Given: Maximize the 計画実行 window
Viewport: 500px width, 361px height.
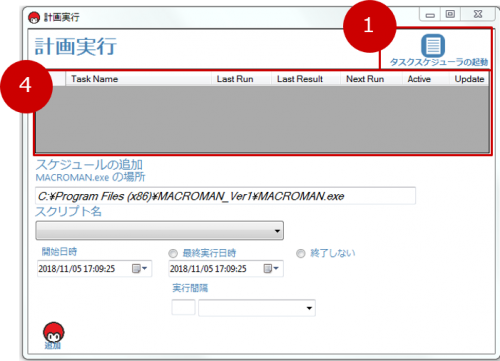Looking at the screenshot, I should click(x=450, y=14).
